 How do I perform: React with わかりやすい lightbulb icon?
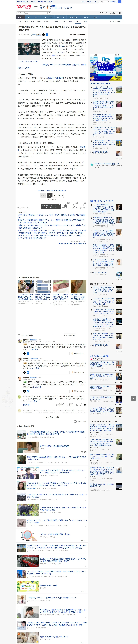(74, 206)
